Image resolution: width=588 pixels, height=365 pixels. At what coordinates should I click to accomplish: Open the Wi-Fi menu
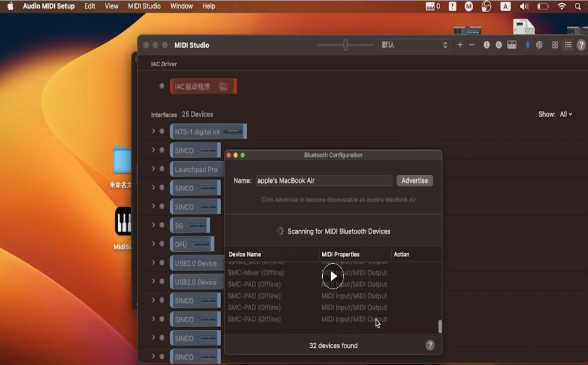(562, 6)
